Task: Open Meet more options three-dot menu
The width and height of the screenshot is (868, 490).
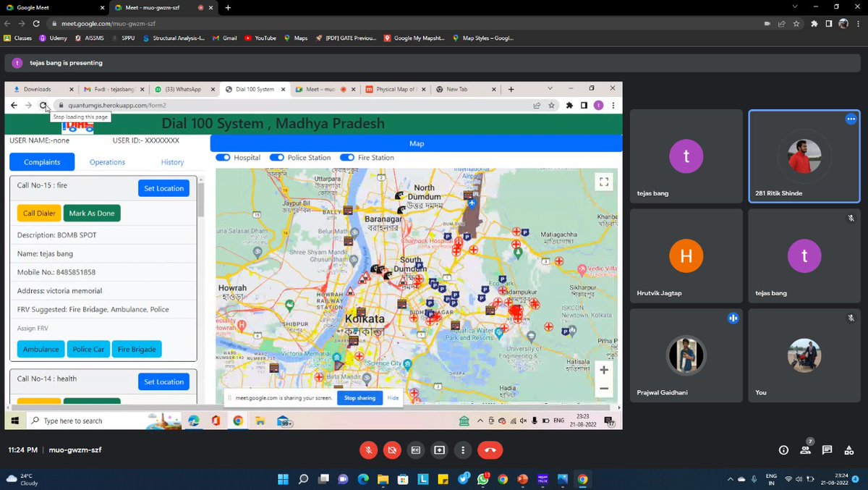Action: tap(464, 449)
